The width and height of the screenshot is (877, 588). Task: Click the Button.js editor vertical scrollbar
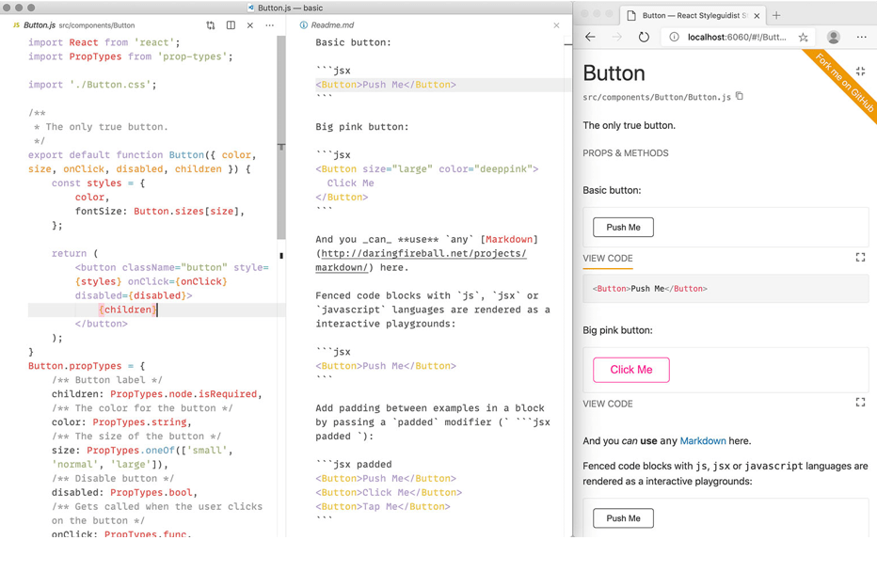[280, 137]
